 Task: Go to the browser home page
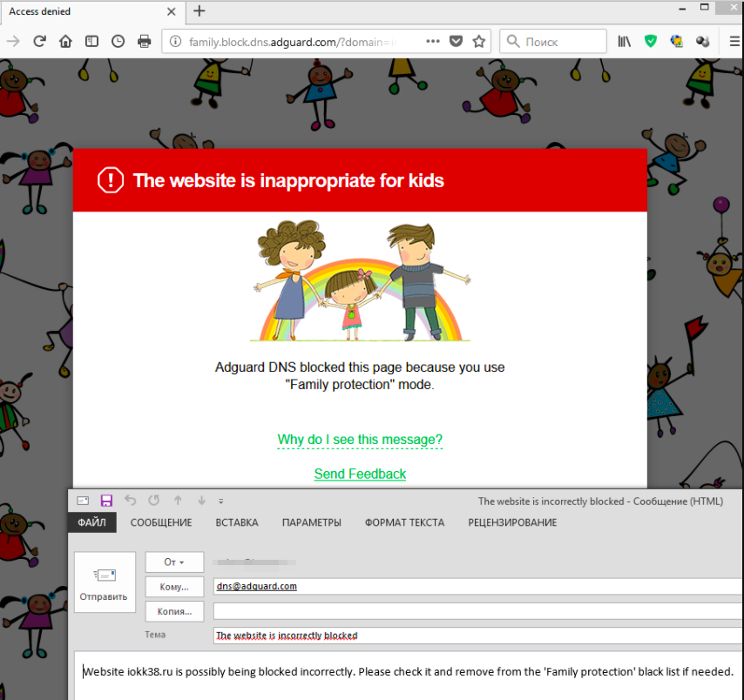tap(65, 42)
